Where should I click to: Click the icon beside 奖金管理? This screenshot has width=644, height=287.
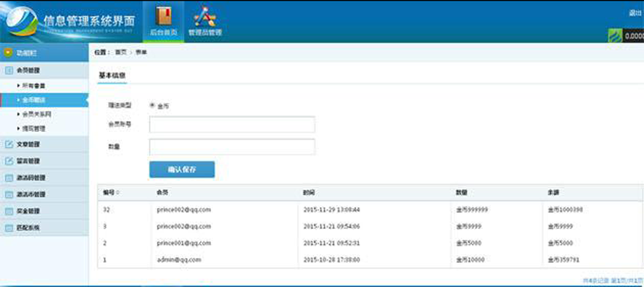coord(9,211)
